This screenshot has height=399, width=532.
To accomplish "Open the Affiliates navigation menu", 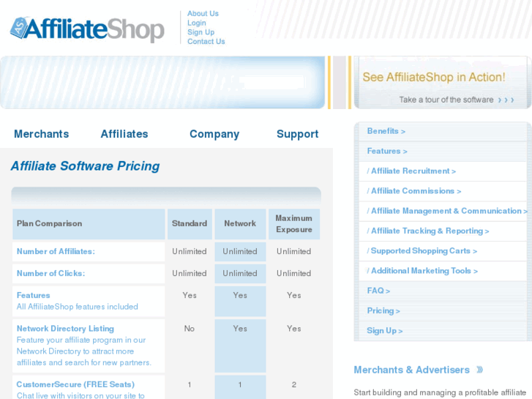I will pos(124,134).
